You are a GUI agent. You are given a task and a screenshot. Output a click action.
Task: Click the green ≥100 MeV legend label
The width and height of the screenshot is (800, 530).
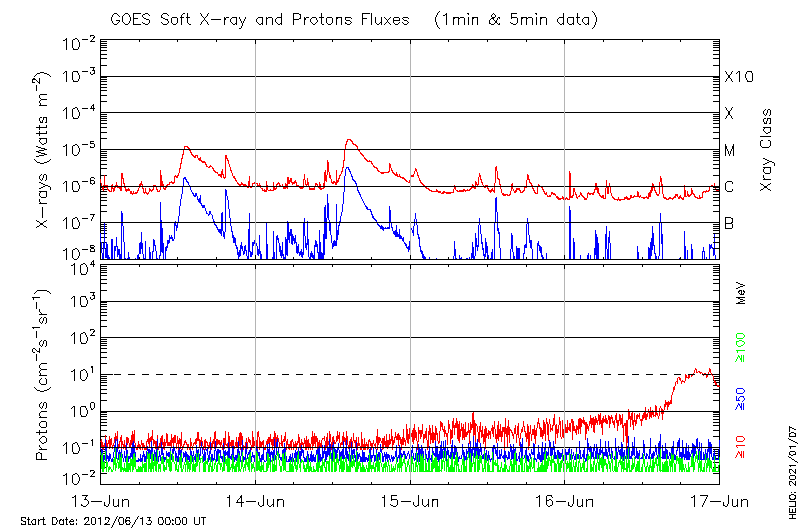(742, 347)
